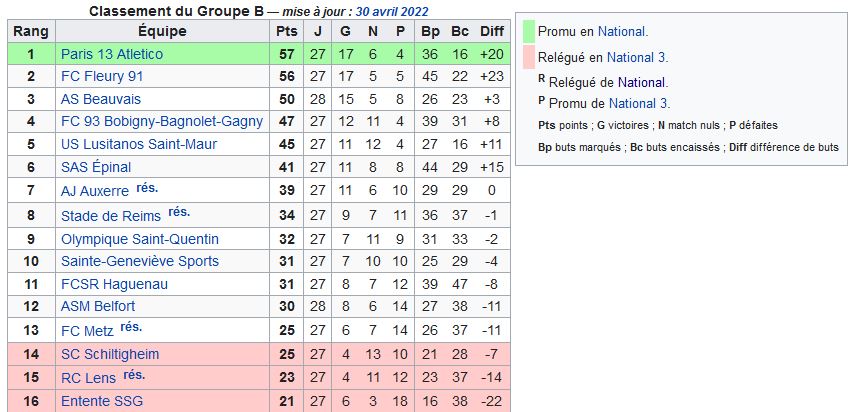Click the Pts column header
The image size is (855, 412).
pos(287,31)
